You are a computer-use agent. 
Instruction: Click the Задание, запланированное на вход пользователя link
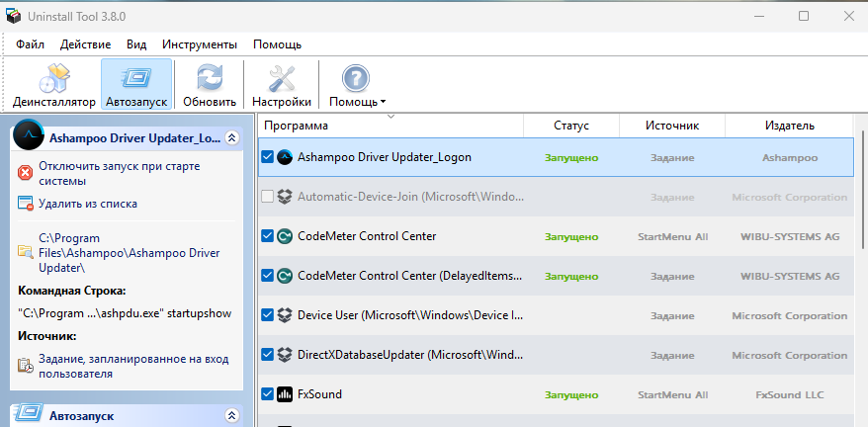(133, 367)
